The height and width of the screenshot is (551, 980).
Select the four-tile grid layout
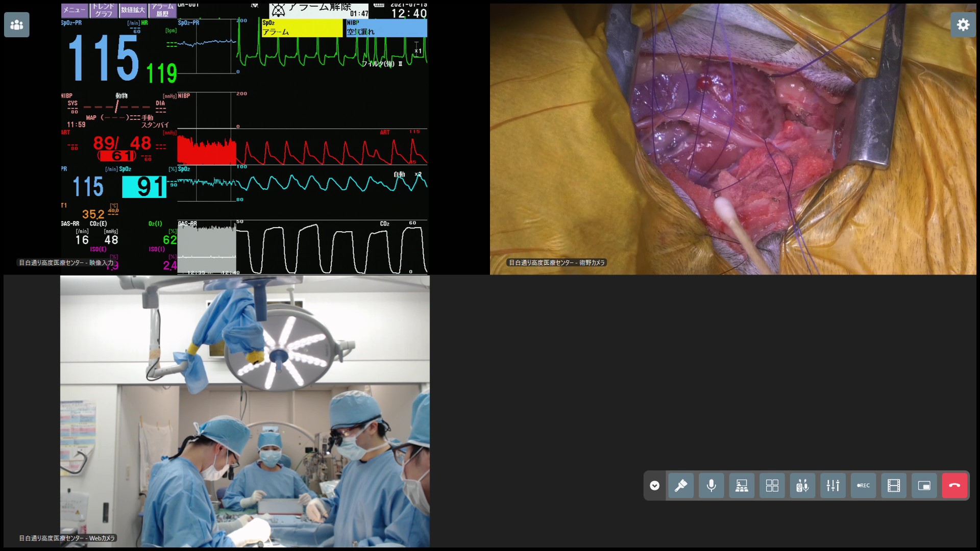point(772,486)
